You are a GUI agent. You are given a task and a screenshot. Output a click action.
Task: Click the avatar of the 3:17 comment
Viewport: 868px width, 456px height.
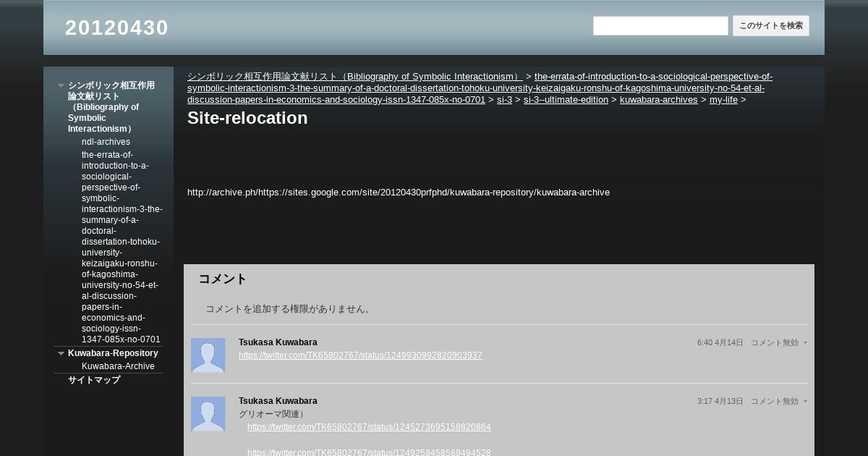point(208,414)
